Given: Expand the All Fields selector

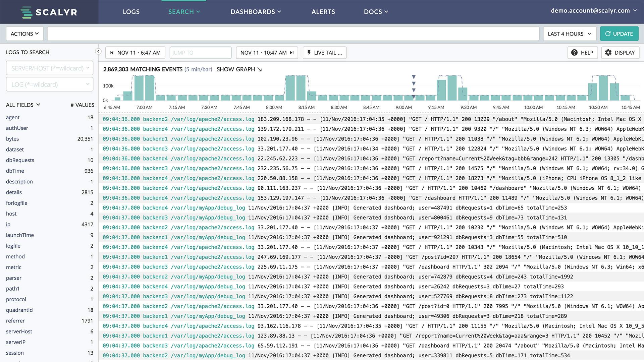Looking at the screenshot, I should click(x=23, y=105).
